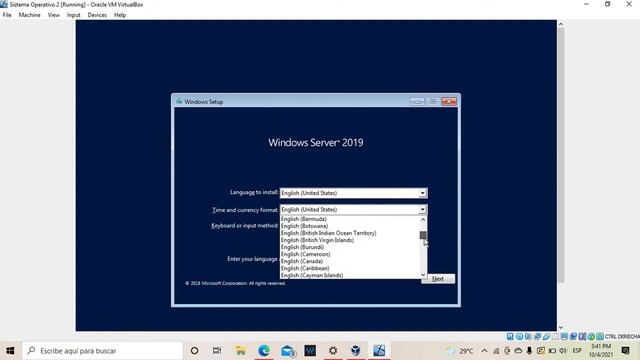
Task: Minimize the Windows Setup dialog
Action: (x=417, y=101)
